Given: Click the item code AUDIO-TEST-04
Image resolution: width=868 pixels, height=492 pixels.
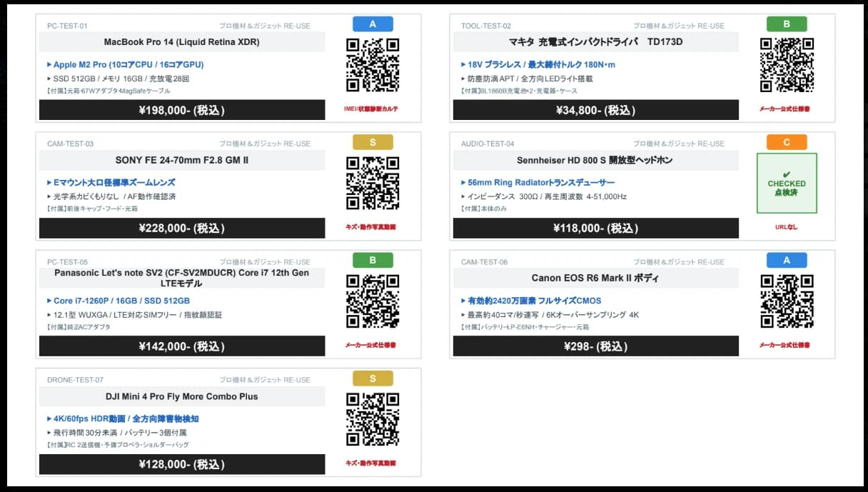Looking at the screenshot, I should point(488,144).
